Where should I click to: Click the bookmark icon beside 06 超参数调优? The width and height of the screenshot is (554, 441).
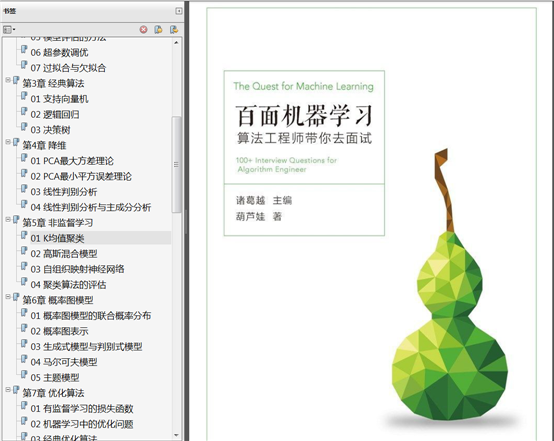24,49
